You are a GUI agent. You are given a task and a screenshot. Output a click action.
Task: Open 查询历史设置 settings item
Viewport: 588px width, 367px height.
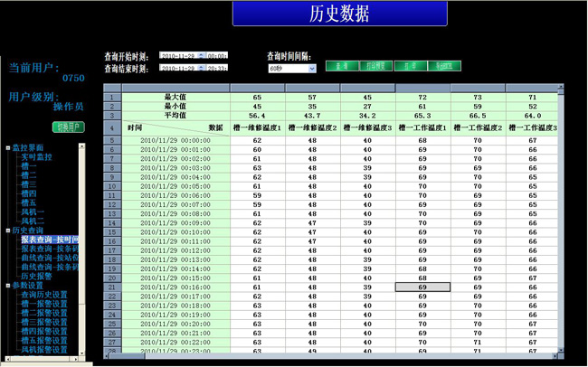44,295
